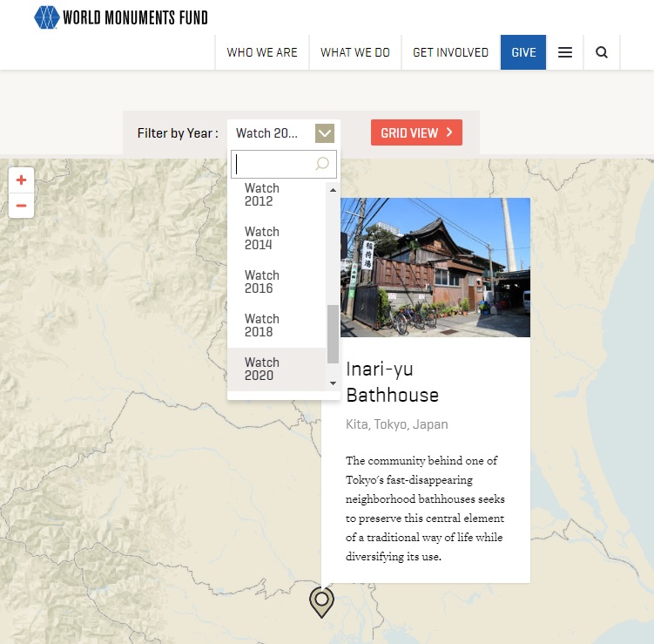Select Watch 2018 in year list
The width and height of the screenshot is (654, 644).
(x=261, y=325)
